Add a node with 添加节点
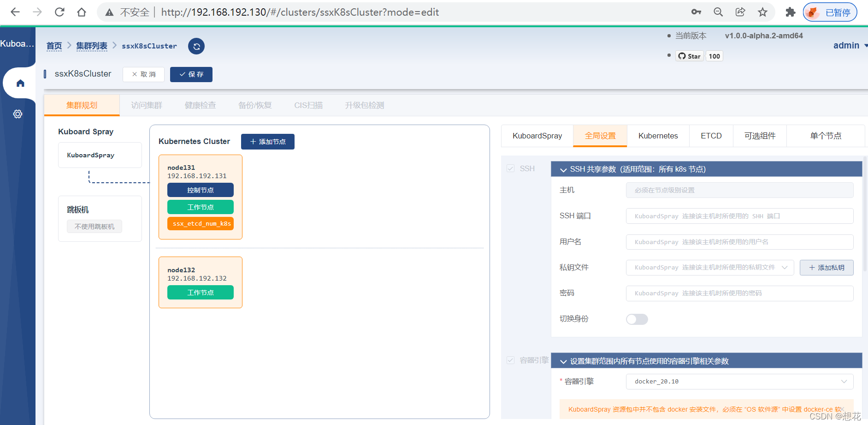The image size is (868, 425). [268, 142]
